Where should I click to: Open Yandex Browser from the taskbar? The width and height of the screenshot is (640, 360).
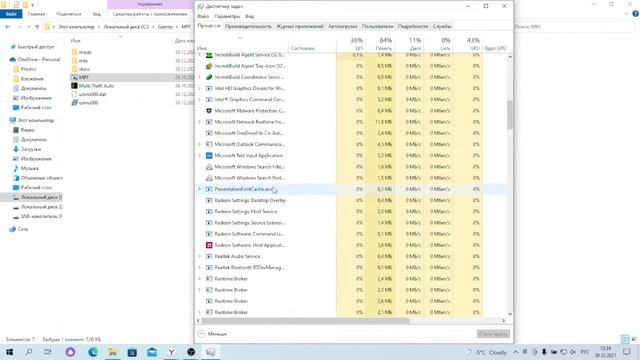point(171,352)
